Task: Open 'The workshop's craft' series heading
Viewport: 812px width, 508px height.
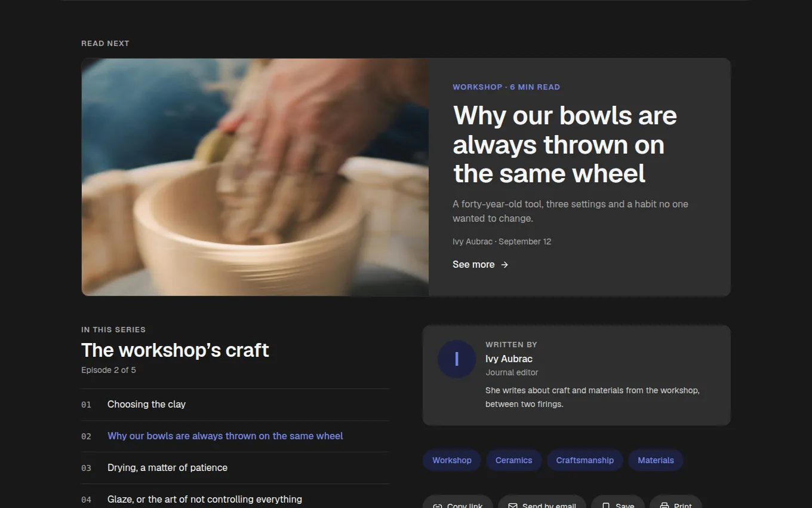Action: pyautogui.click(x=175, y=350)
